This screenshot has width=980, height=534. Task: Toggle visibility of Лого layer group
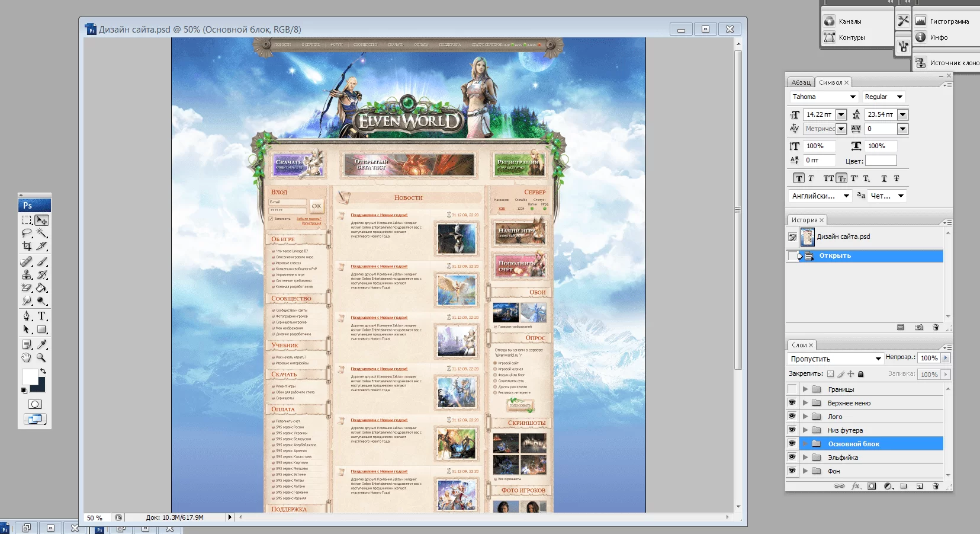point(792,417)
